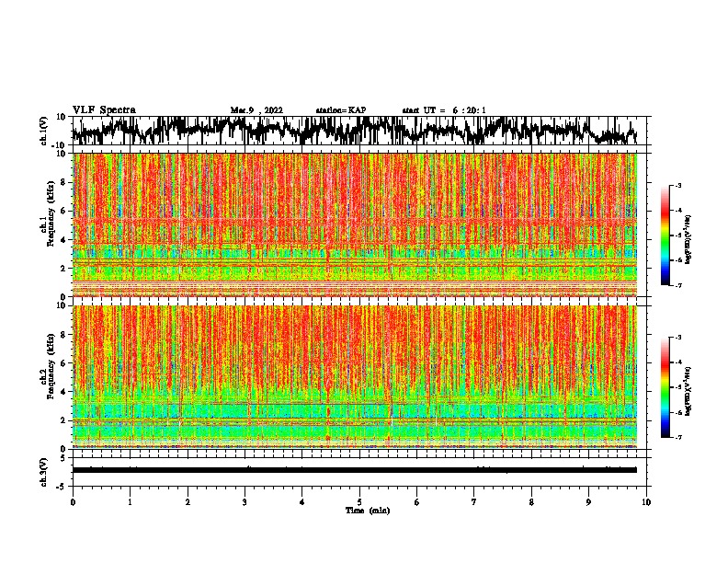This screenshot has height=563, width=728.
Task: Click the time axis tick label "1"
Action: point(130,502)
